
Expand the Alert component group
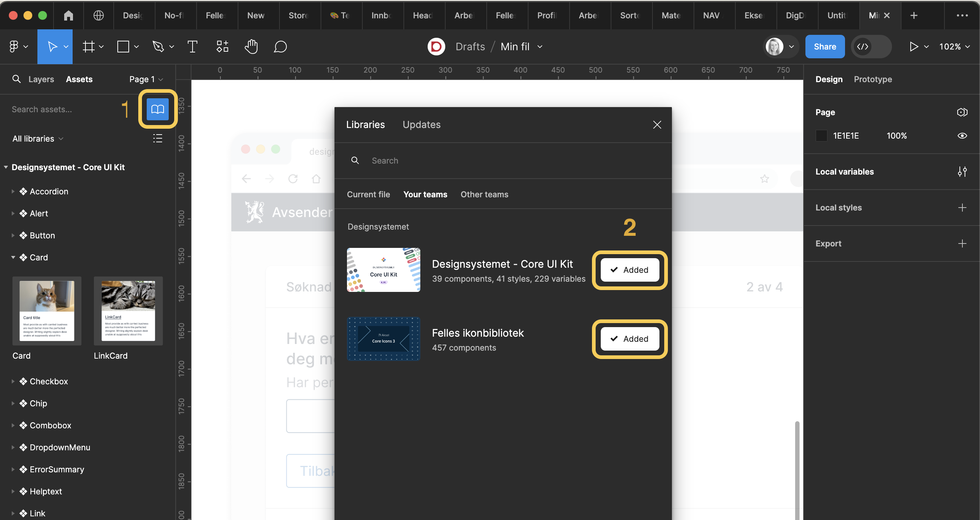pos(12,213)
